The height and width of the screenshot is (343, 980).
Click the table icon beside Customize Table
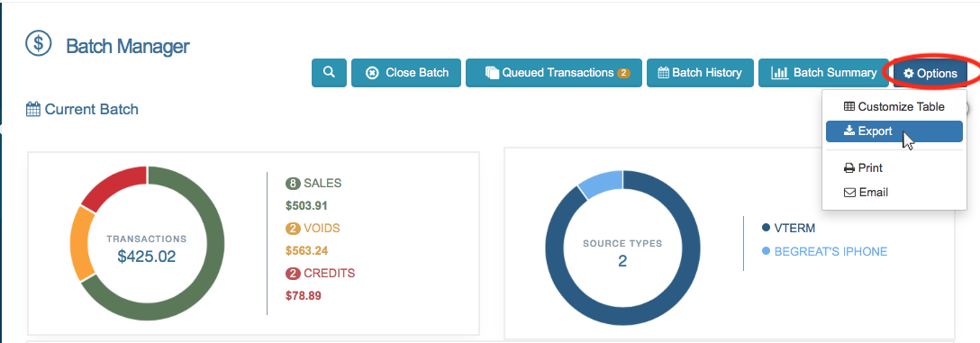[849, 107]
